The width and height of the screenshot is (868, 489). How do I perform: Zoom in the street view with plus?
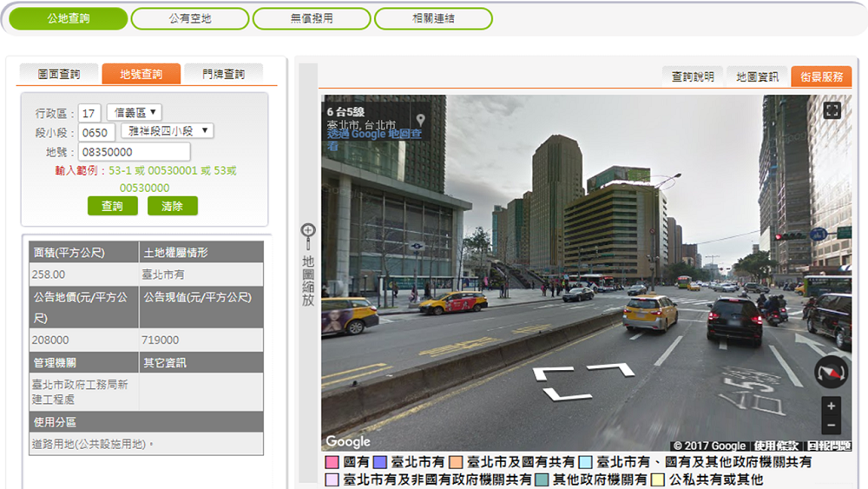coord(831,406)
